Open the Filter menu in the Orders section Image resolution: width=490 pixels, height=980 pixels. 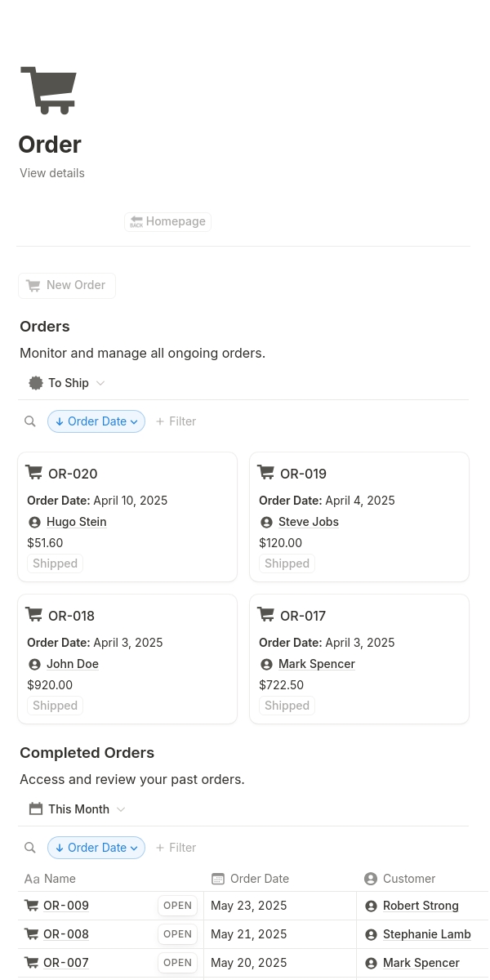tap(176, 421)
